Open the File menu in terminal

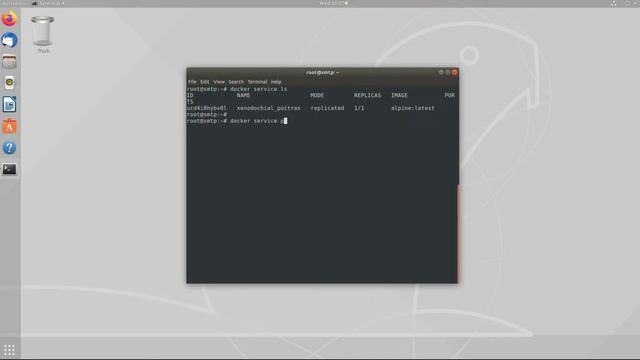pyautogui.click(x=192, y=82)
